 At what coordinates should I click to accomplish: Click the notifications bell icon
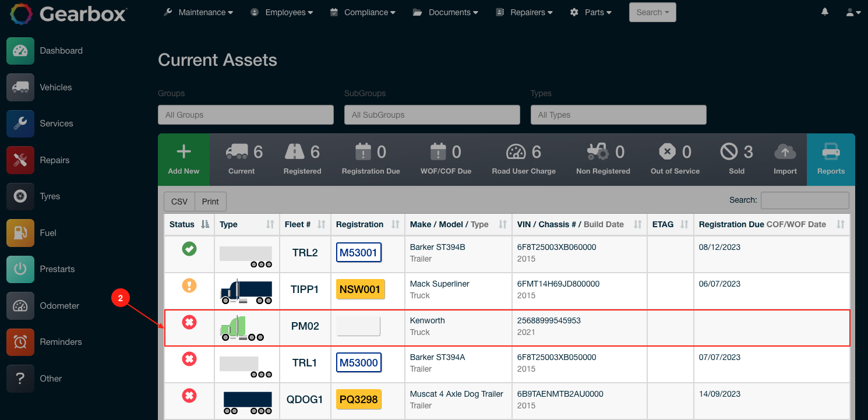click(x=825, y=12)
